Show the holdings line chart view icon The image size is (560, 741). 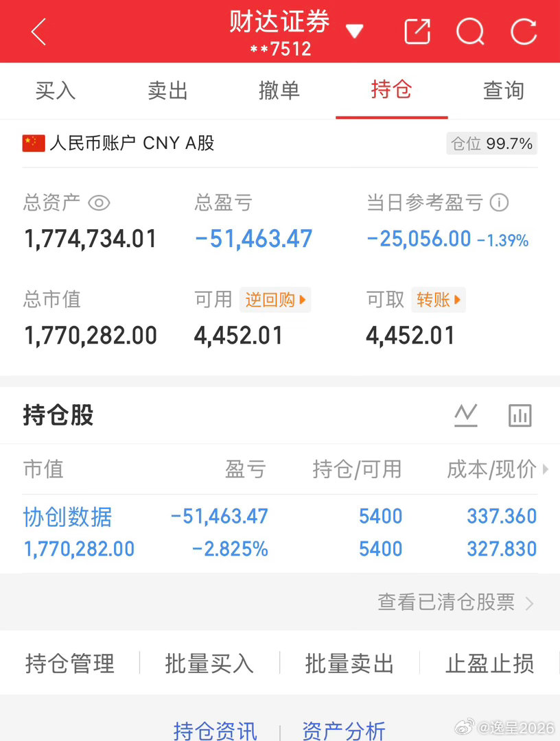[x=466, y=415]
